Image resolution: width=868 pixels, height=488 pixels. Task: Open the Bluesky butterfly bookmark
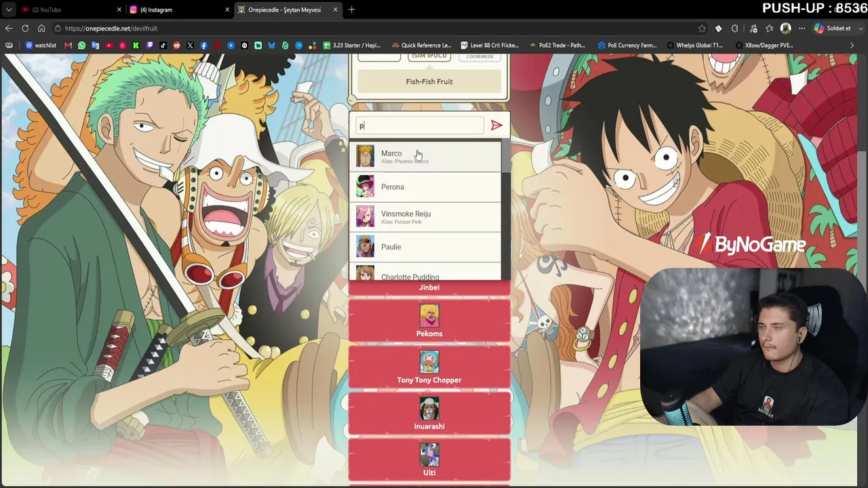(x=272, y=45)
